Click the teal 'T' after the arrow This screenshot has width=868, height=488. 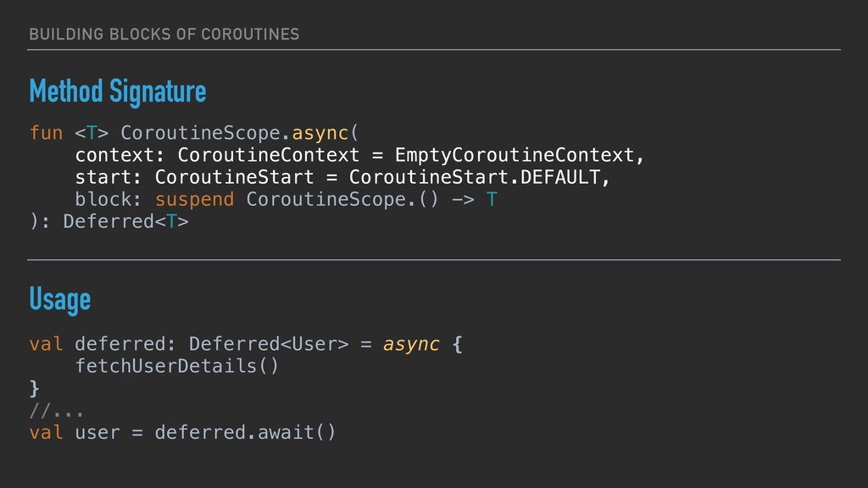tap(492, 200)
